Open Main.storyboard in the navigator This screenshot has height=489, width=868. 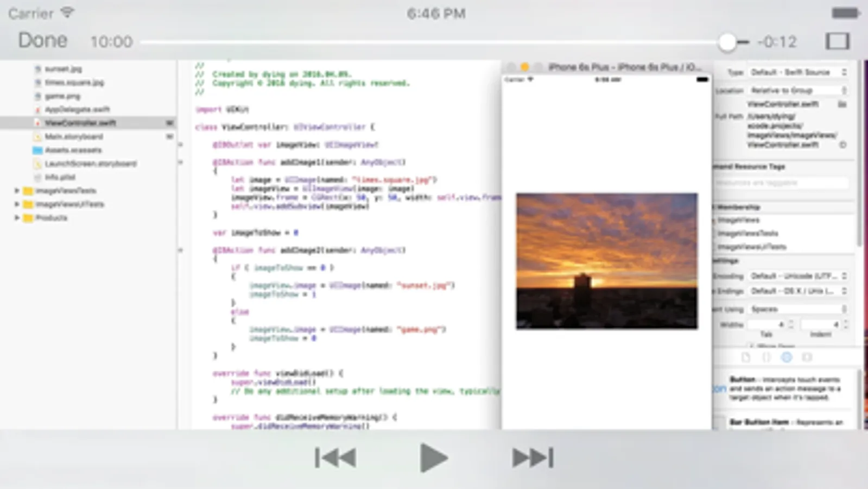pos(74,136)
